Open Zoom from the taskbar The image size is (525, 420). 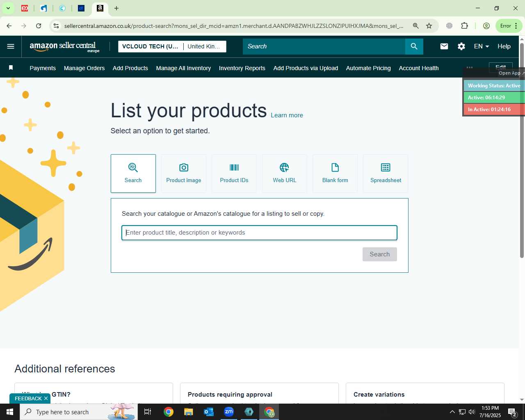pyautogui.click(x=229, y=412)
